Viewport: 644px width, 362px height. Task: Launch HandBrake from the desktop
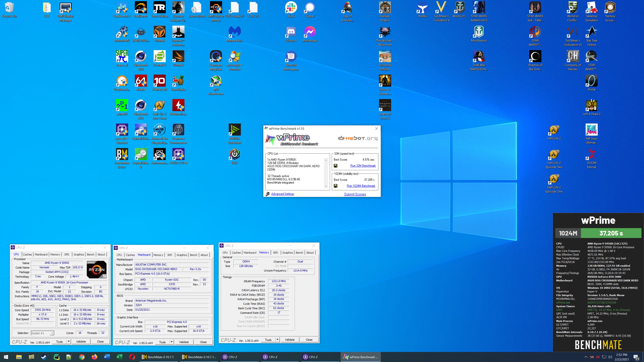click(x=178, y=83)
